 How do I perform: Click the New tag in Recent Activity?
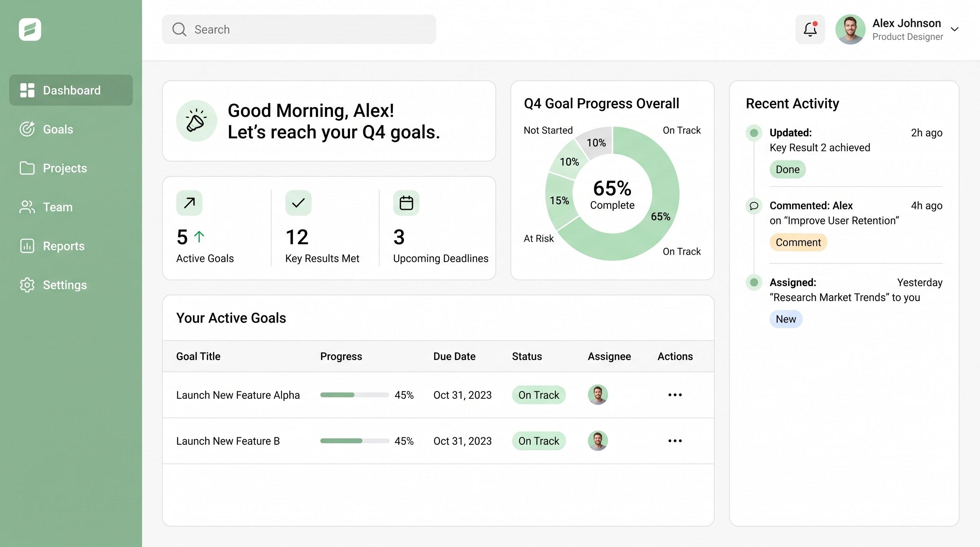pos(786,319)
